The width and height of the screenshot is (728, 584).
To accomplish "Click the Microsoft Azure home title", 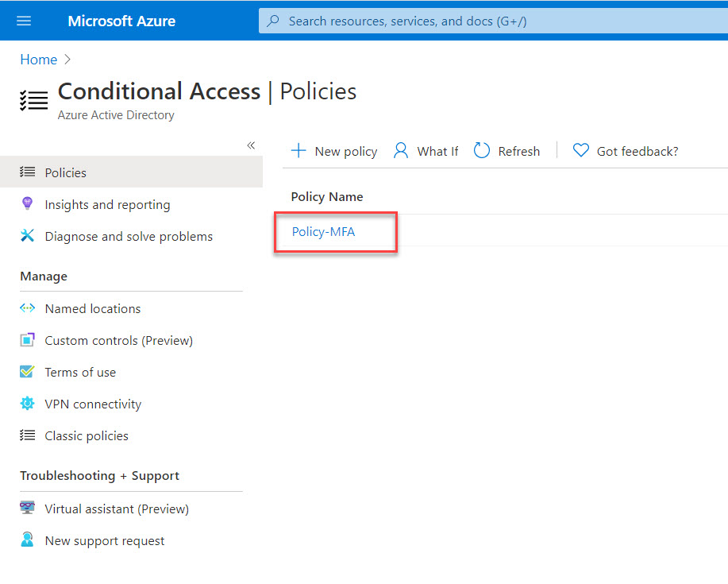I will tap(121, 21).
